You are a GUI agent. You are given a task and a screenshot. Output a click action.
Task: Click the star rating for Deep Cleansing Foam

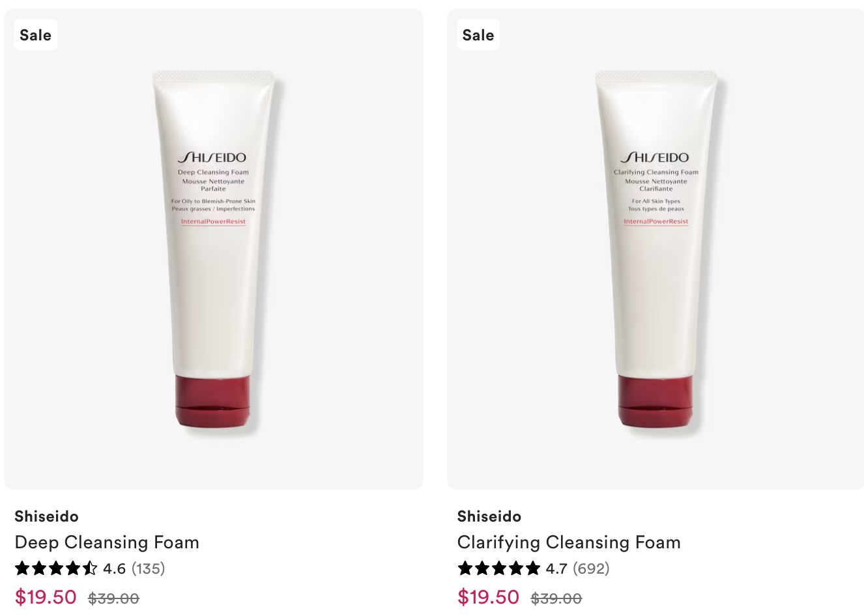point(56,568)
